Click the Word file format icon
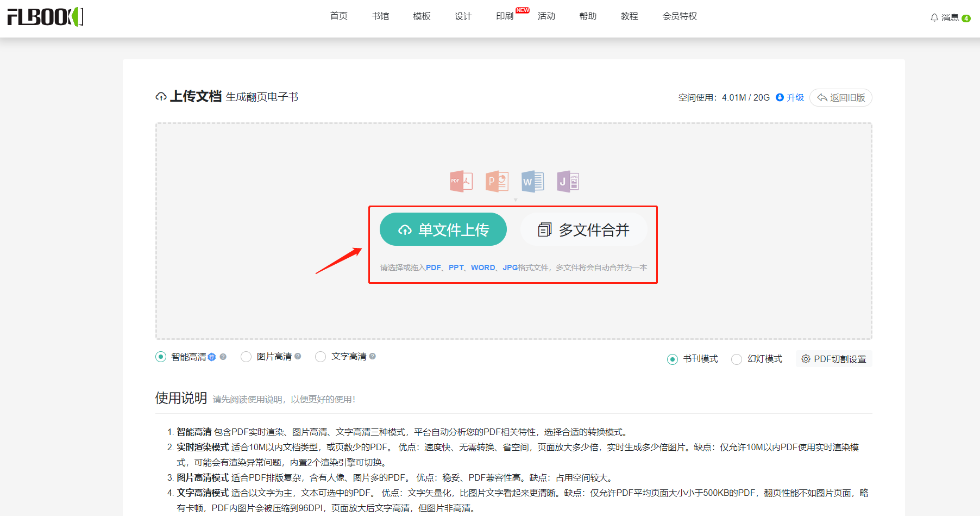The height and width of the screenshot is (516, 980). click(532, 182)
